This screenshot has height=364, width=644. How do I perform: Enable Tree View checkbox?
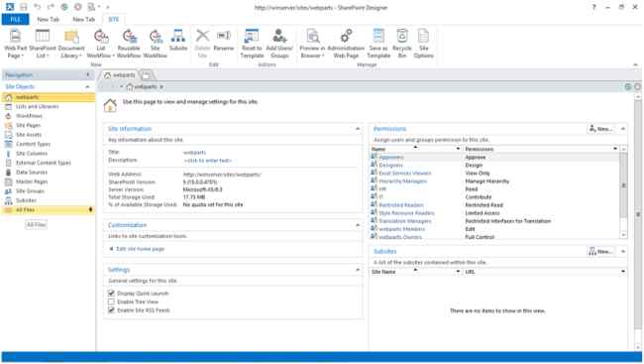click(x=111, y=302)
